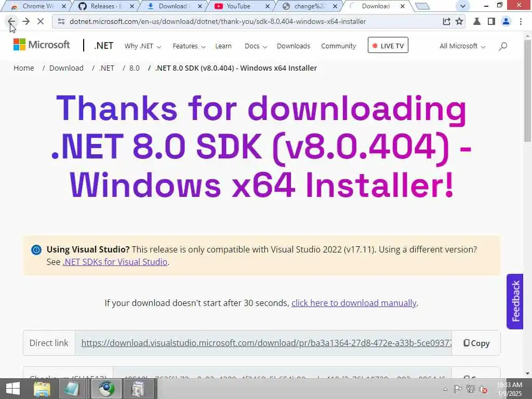Expand the Docs menu
The width and height of the screenshot is (532, 399).
(x=256, y=46)
